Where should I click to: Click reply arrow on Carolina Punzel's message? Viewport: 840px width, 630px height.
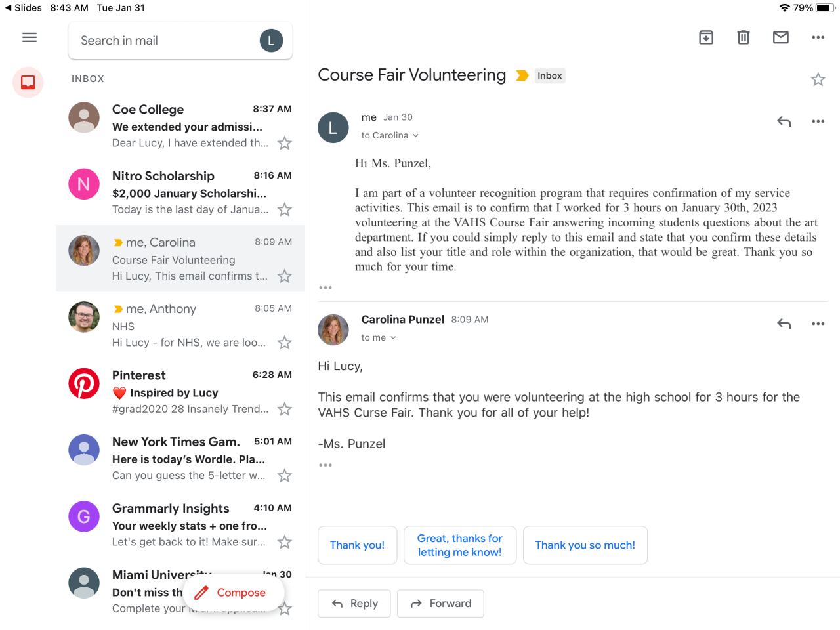click(784, 324)
